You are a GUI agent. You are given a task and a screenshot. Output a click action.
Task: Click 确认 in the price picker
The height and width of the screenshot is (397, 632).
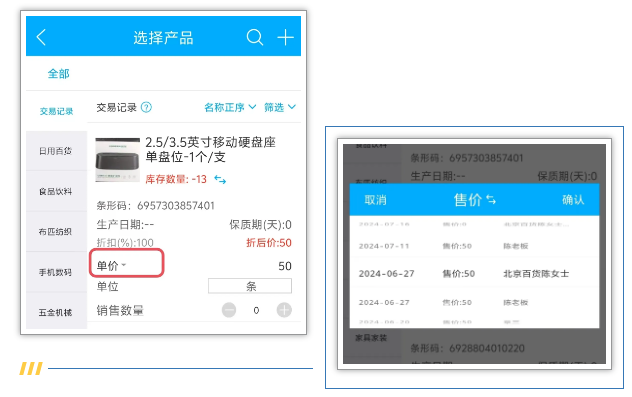(x=573, y=200)
